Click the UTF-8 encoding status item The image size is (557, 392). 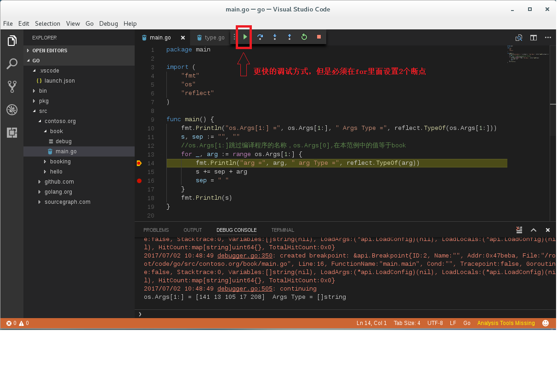(x=435, y=323)
